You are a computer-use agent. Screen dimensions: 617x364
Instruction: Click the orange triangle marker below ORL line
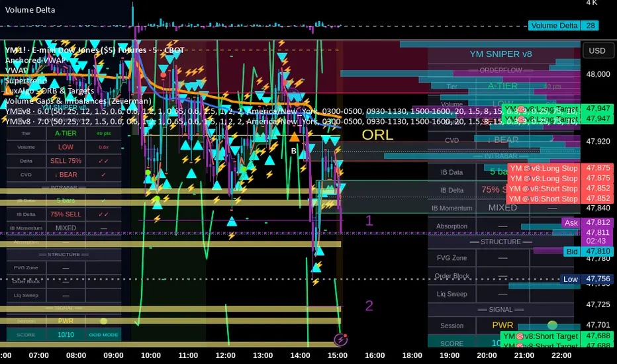click(295, 138)
